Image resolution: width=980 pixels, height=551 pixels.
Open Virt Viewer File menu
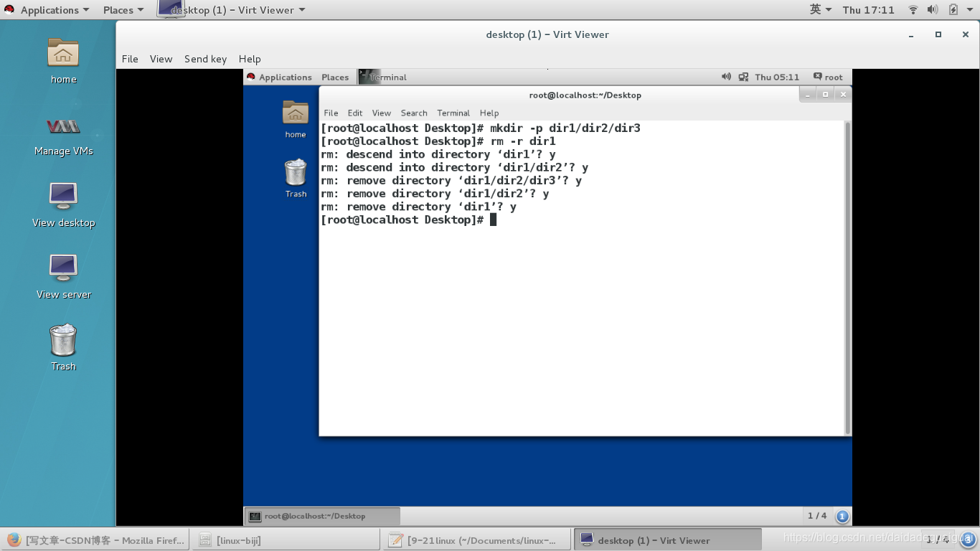click(x=130, y=59)
